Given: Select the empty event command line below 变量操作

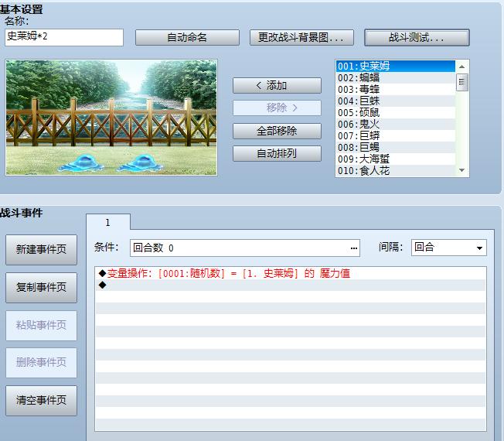Looking at the screenshot, I should coord(290,285).
